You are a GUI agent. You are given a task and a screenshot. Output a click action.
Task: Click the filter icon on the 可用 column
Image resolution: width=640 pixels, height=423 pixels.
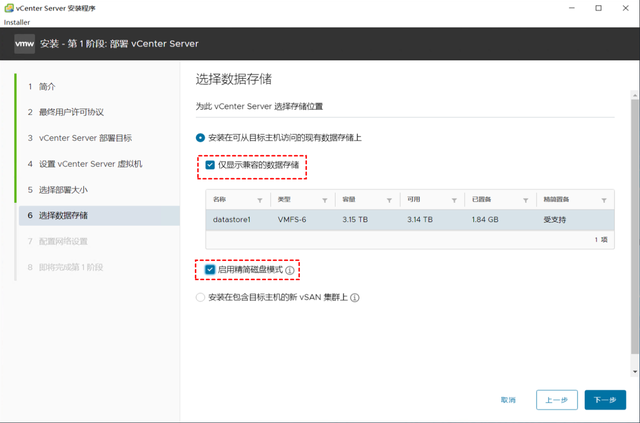454,200
